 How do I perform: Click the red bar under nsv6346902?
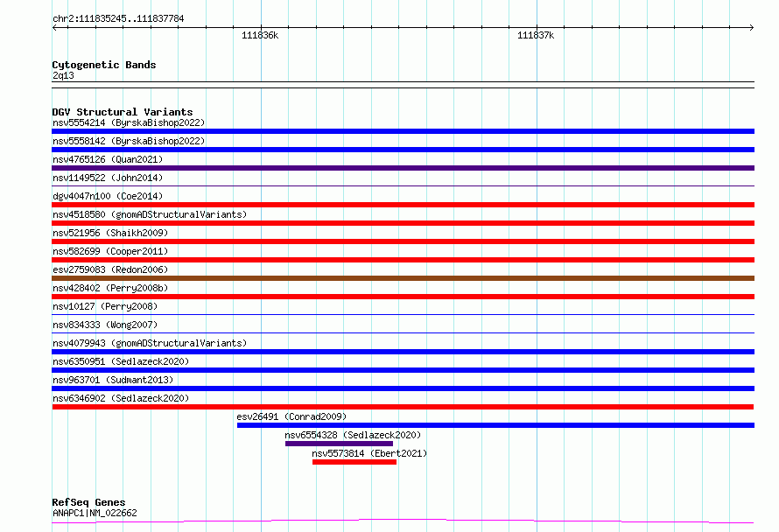point(403,407)
